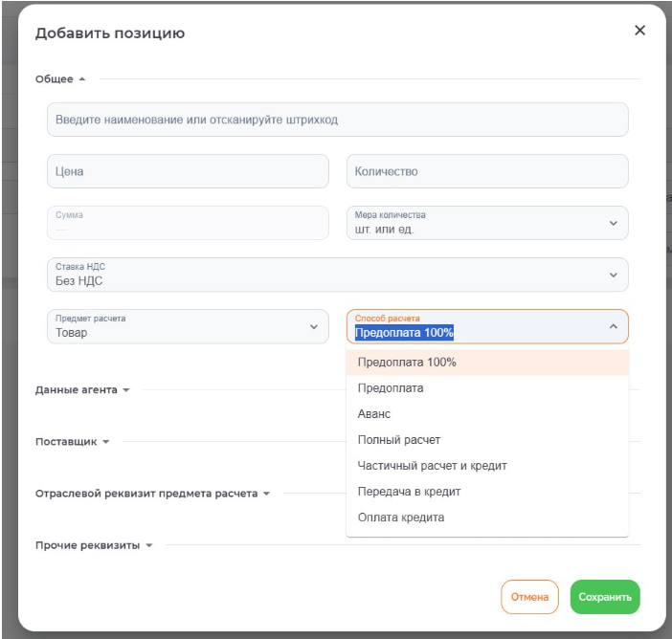Click the product name or barcode field
This screenshot has width=672, height=639.
pyautogui.click(x=337, y=121)
